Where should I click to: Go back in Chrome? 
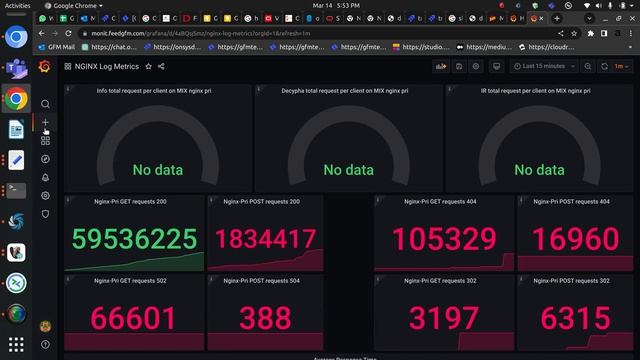tap(42, 33)
